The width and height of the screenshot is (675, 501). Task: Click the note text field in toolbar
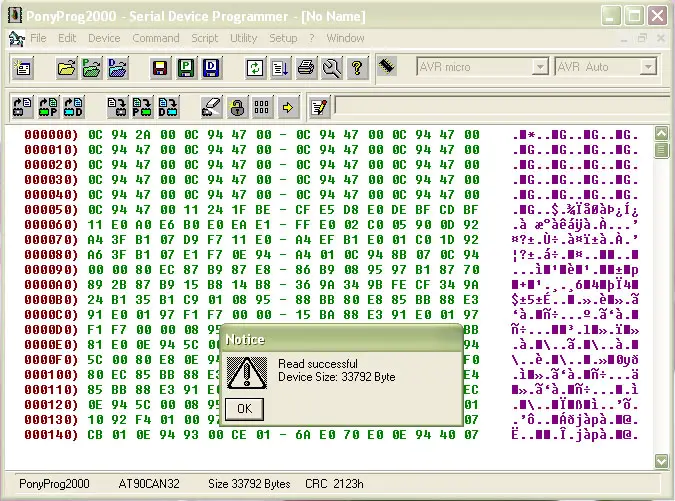tap(504, 106)
